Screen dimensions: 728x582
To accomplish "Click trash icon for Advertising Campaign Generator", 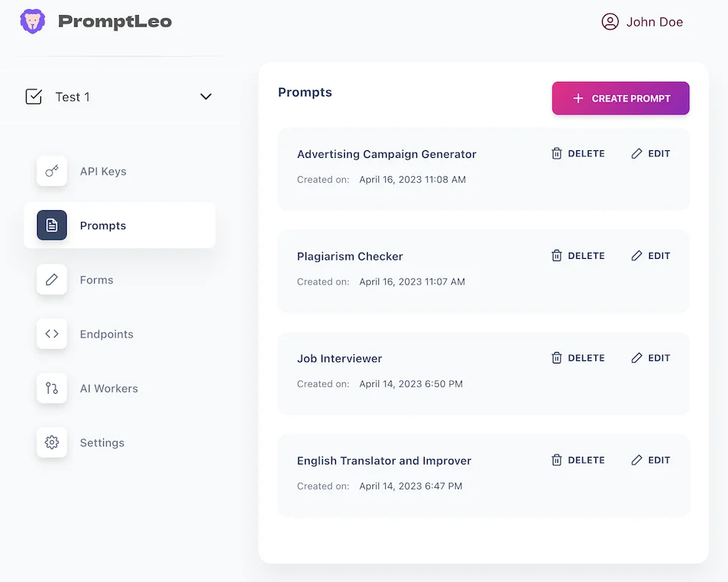I will point(557,153).
